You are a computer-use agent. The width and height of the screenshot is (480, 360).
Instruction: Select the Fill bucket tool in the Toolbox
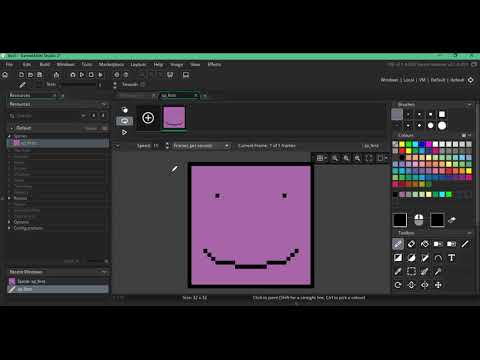425,244
